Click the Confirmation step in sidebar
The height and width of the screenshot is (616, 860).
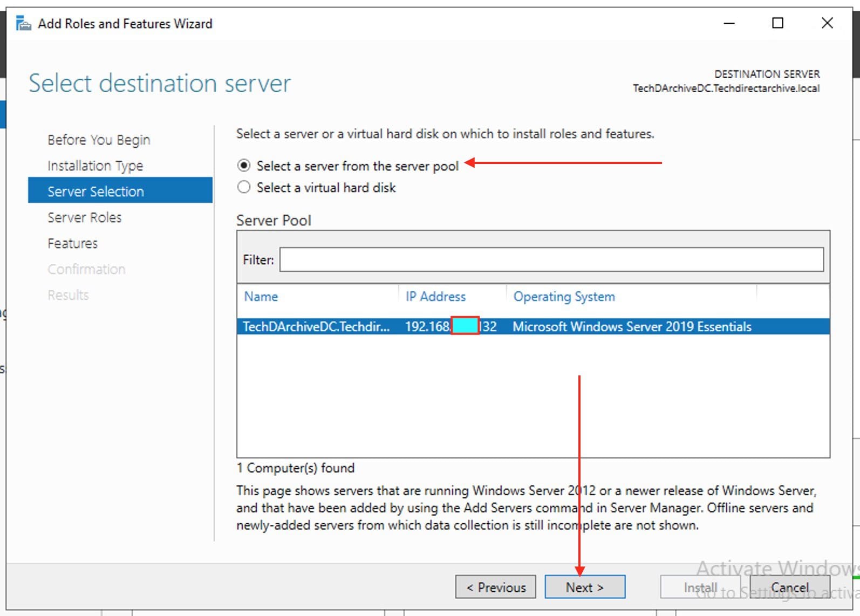(86, 269)
